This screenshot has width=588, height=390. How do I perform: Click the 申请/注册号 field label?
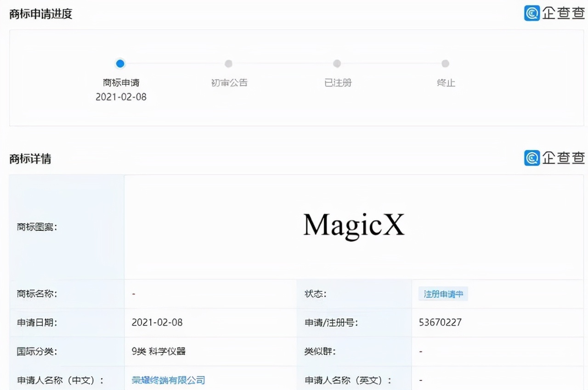click(331, 323)
